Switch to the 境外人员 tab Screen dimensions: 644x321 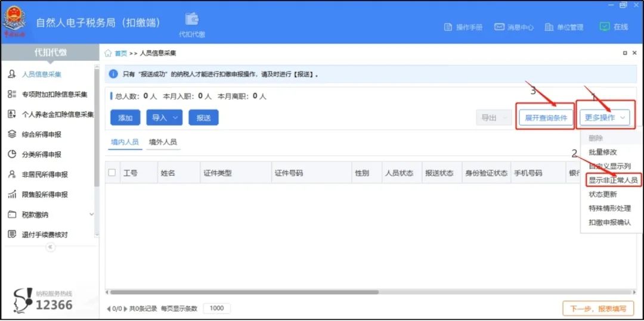point(162,142)
